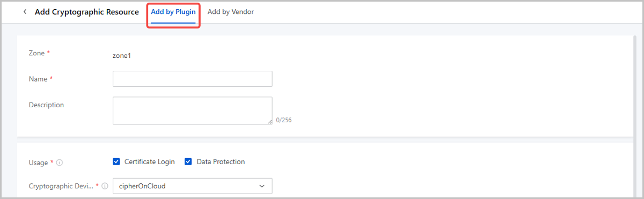
Task: Click the Add Cryptographic Resource title
Action: (87, 12)
